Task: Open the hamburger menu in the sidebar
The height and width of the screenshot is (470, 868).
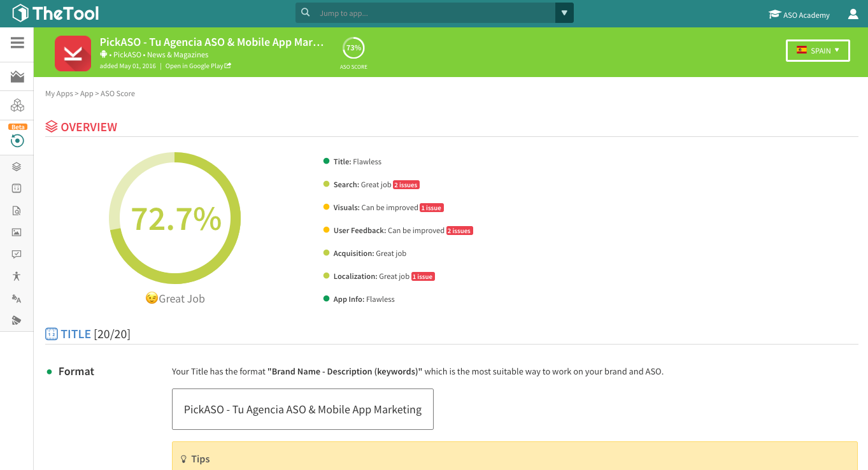Action: point(17,43)
